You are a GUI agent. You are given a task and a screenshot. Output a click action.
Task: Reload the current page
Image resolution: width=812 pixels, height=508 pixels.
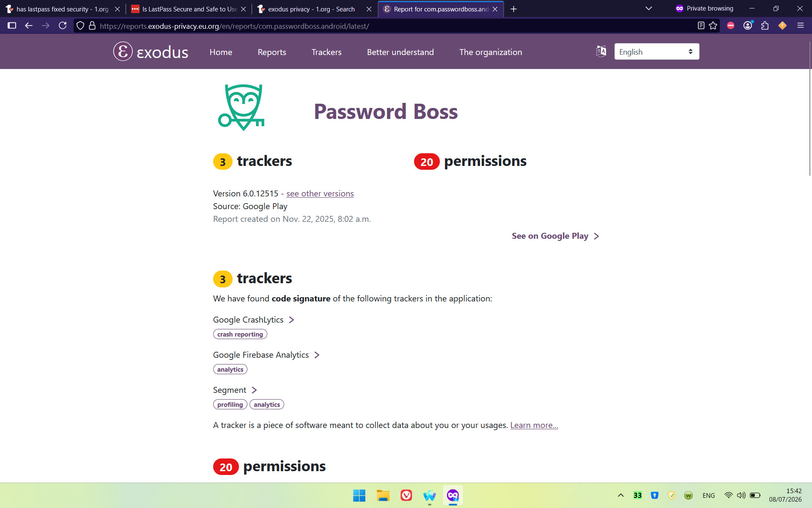[63, 26]
